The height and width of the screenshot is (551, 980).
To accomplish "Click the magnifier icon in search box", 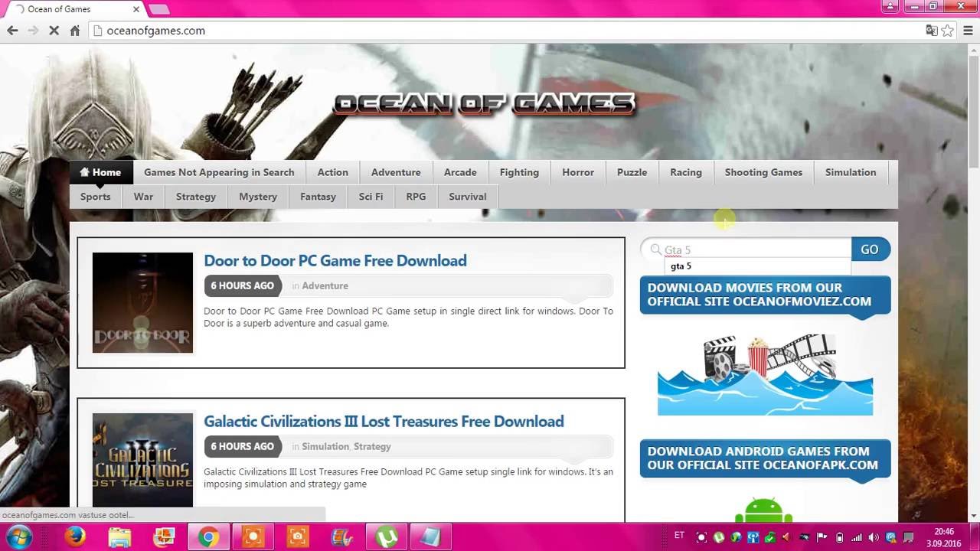I will coord(655,249).
